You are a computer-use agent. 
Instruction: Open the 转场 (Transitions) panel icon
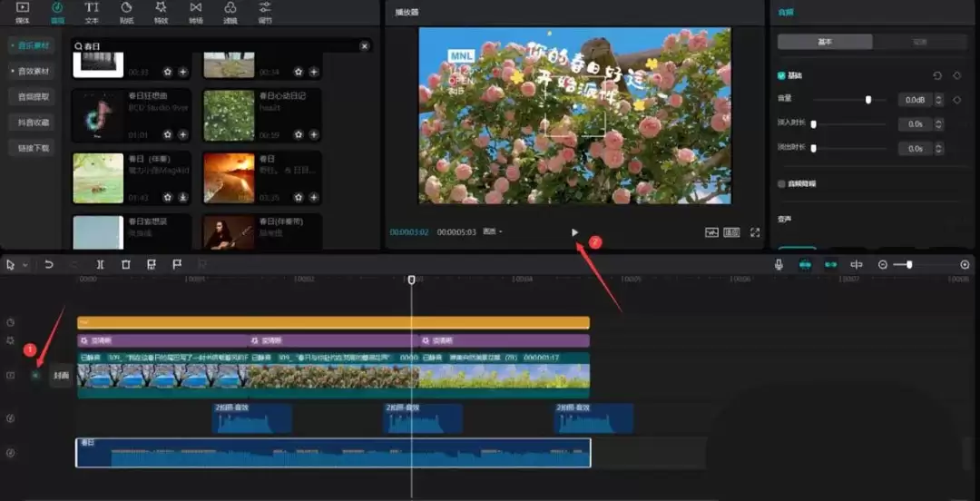tap(196, 12)
